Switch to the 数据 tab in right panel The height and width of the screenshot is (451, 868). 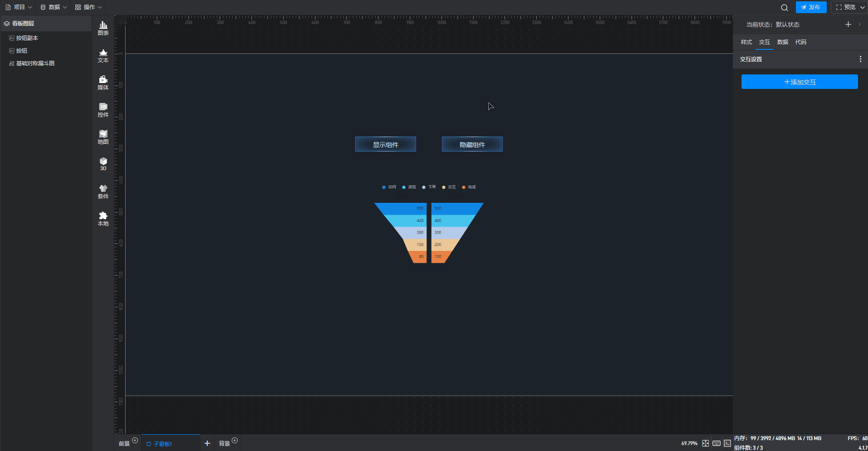click(x=783, y=42)
